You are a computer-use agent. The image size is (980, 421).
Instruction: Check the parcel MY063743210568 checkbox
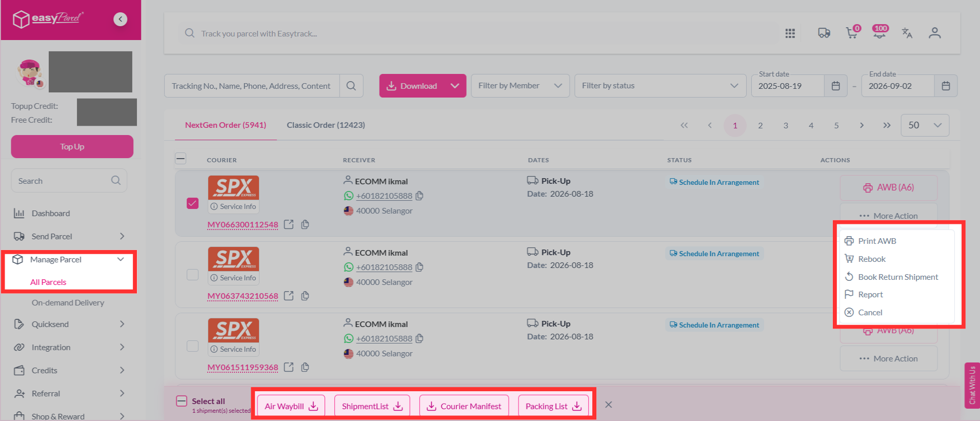pyautogui.click(x=192, y=275)
